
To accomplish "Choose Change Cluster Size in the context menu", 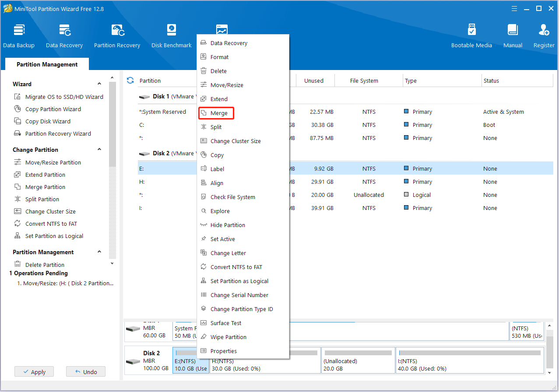I will point(243,141).
